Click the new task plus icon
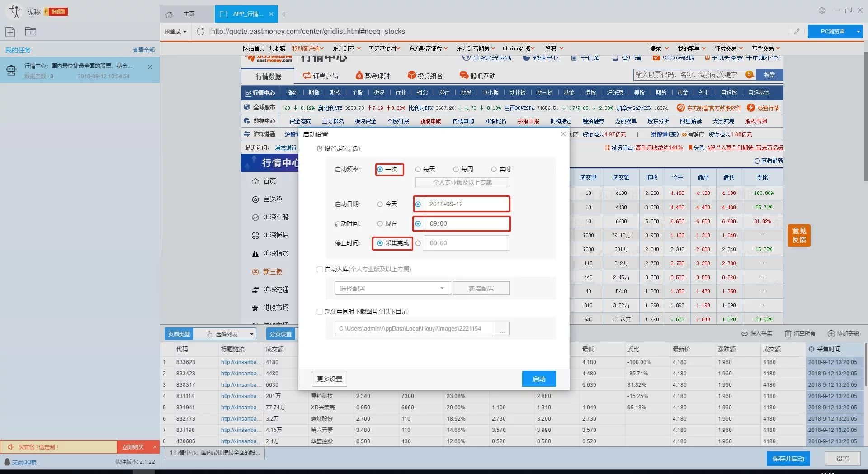 10,32
